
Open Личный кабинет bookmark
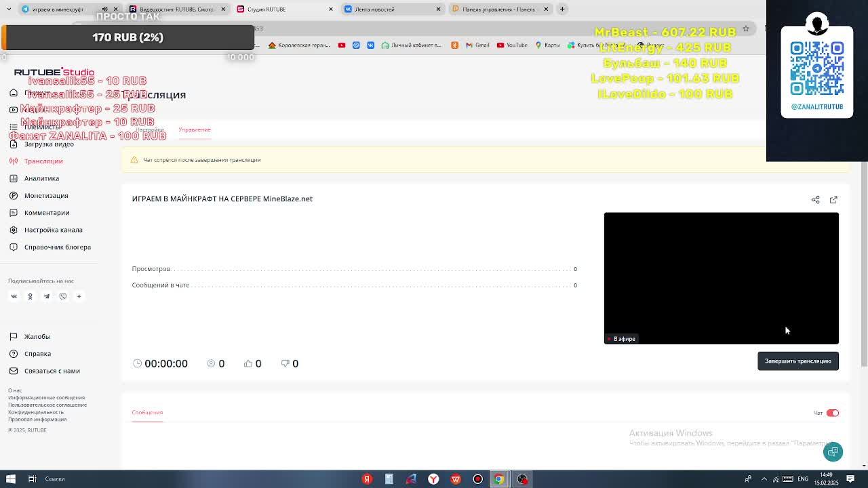412,45
